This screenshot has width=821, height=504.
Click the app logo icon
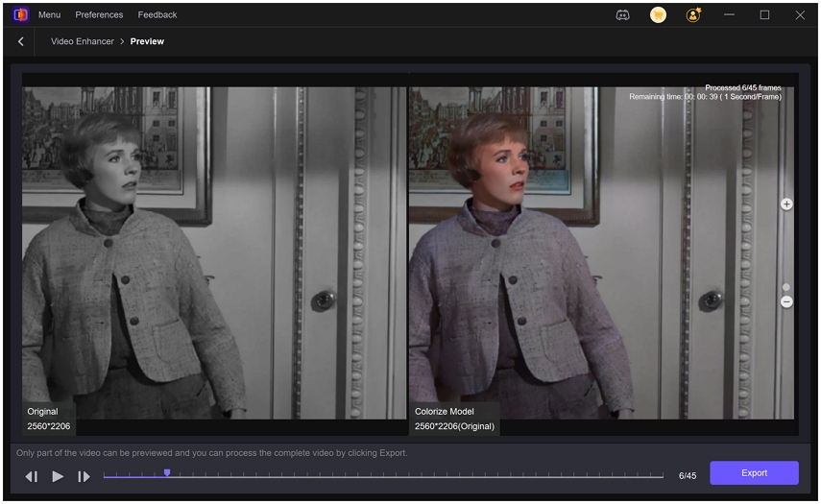(20, 14)
